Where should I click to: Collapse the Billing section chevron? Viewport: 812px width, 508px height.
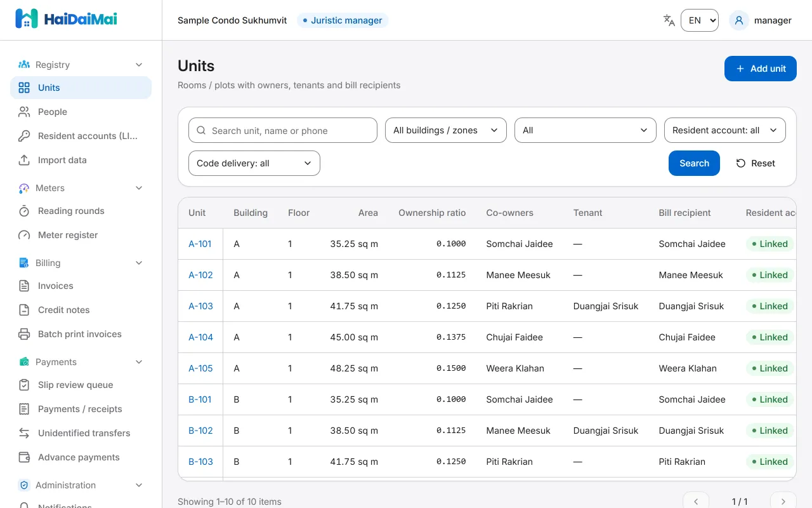click(140, 263)
